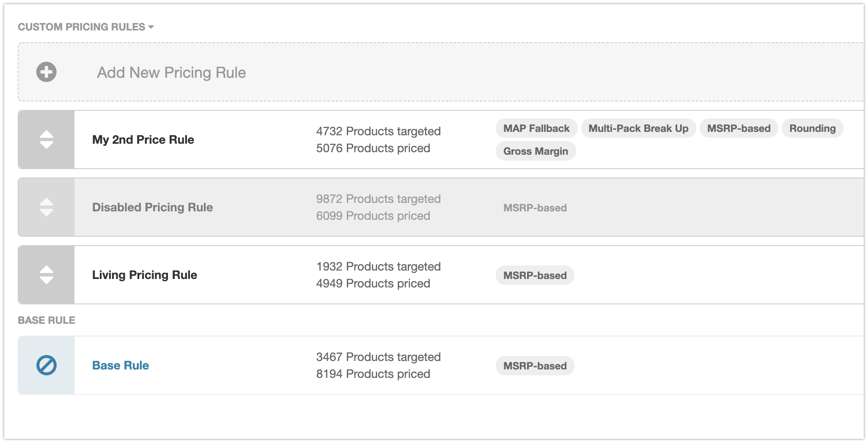The image size is (868, 443).
Task: Select the MAP Fallback tag
Action: click(x=536, y=128)
